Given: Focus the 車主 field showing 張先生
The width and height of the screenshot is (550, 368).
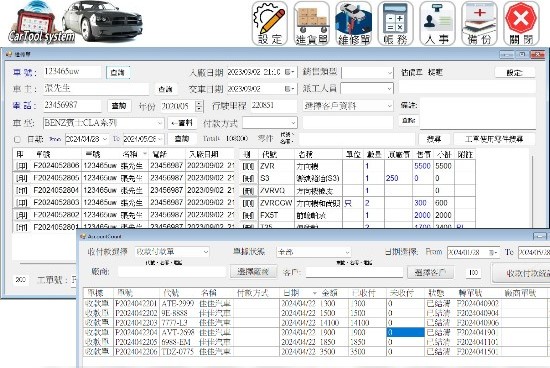Looking at the screenshot, I should (x=96, y=88).
